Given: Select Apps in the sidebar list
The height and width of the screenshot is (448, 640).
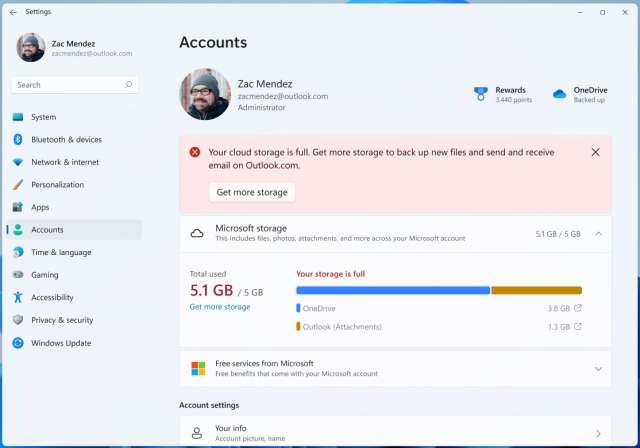Looking at the screenshot, I should point(40,207).
